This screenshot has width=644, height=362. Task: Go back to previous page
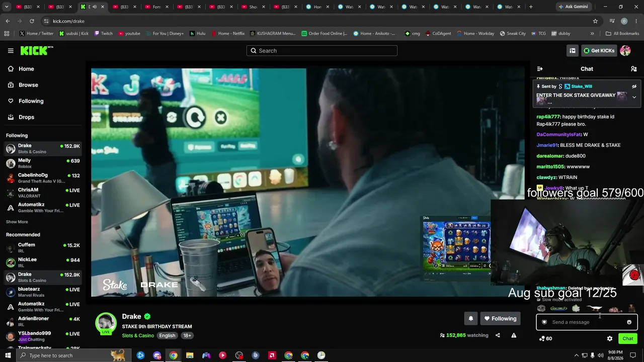[8, 21]
